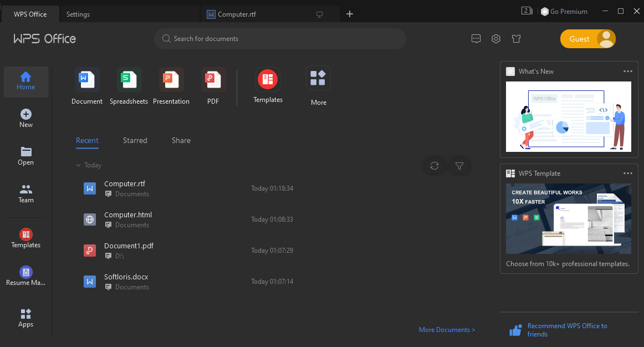Click the globe icon beside Computer.html
The height and width of the screenshot is (347, 644).
[90, 220]
